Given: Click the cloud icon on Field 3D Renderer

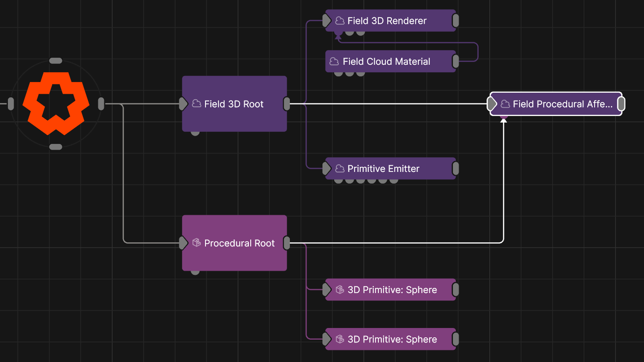Looking at the screenshot, I should [340, 21].
